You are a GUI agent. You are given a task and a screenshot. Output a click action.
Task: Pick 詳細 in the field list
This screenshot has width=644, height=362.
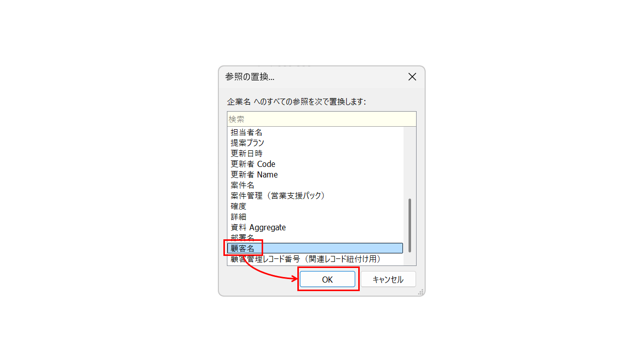pyautogui.click(x=315, y=217)
